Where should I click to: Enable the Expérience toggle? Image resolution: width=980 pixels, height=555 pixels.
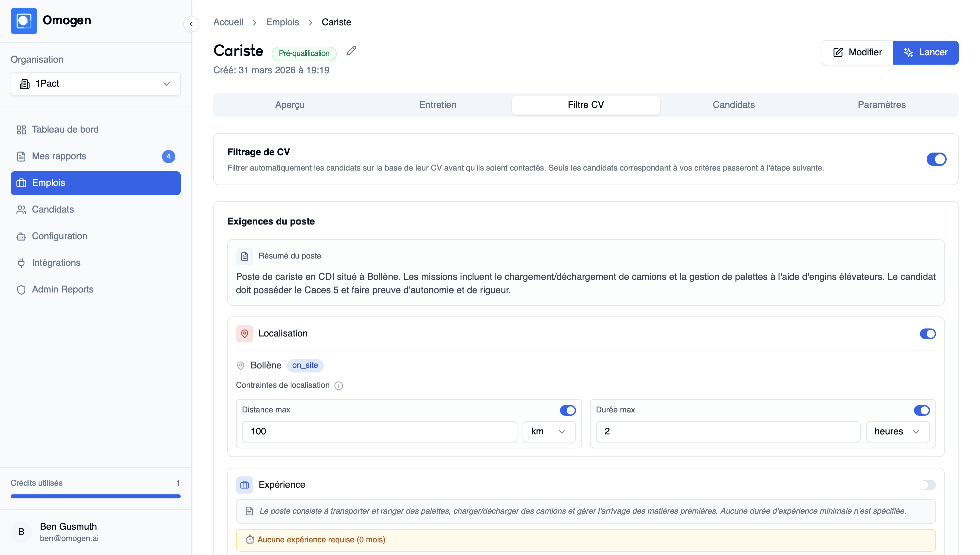[x=927, y=485]
